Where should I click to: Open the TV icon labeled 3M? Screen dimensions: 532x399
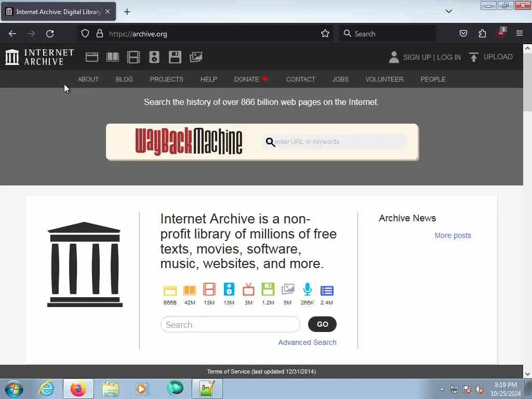point(249,289)
